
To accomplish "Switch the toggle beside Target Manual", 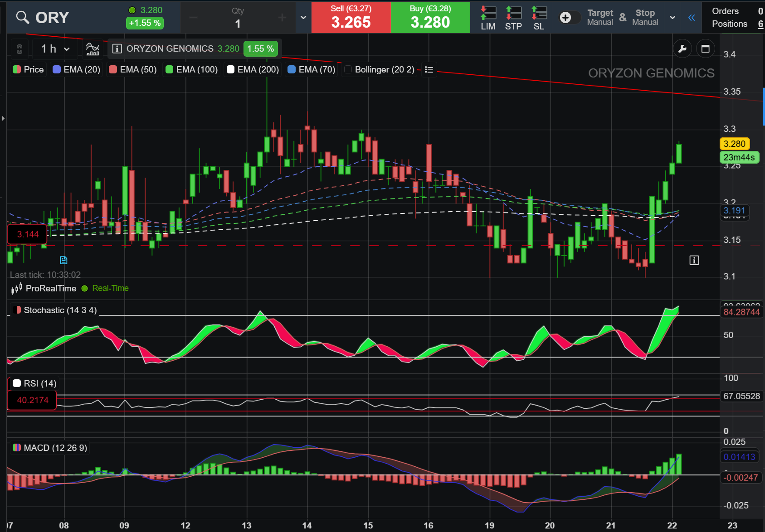I will tap(569, 17).
